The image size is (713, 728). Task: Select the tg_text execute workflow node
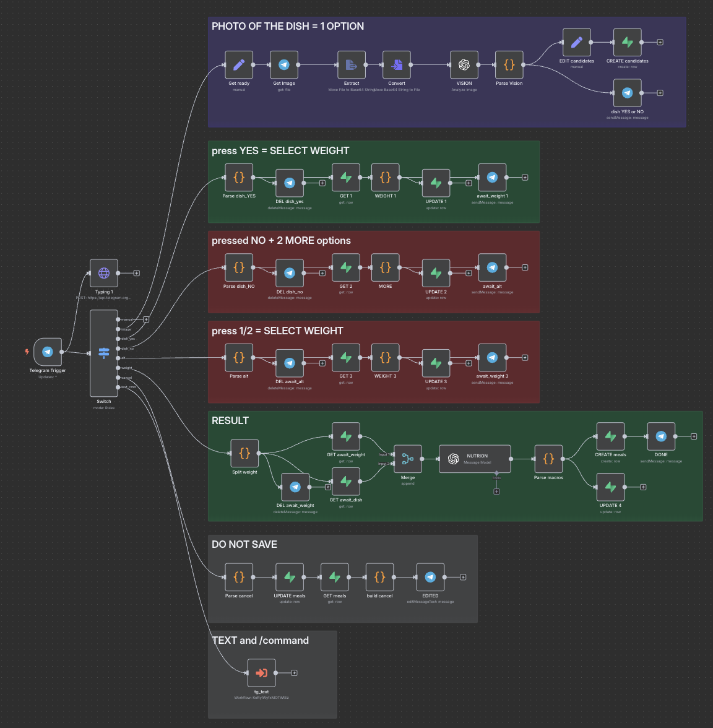tap(262, 673)
